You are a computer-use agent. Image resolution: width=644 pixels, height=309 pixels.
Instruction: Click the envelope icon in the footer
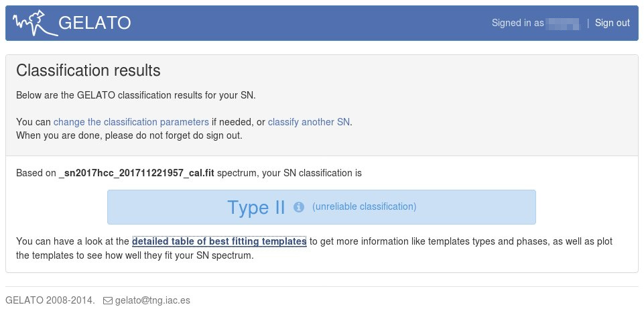click(107, 300)
